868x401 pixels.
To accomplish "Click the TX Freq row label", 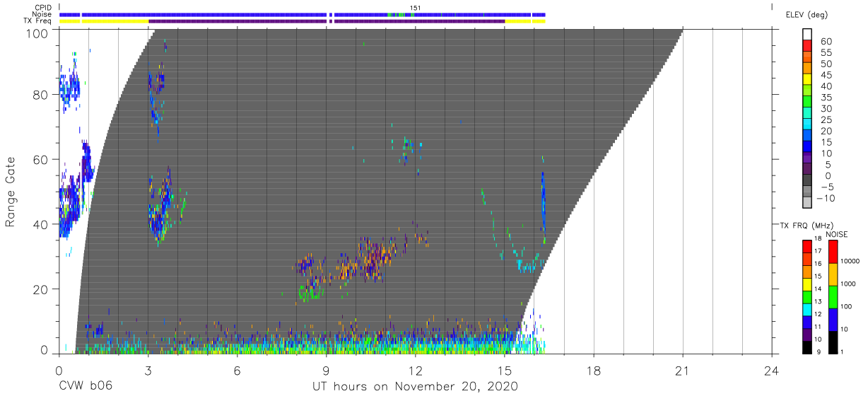I will pyautogui.click(x=39, y=21).
